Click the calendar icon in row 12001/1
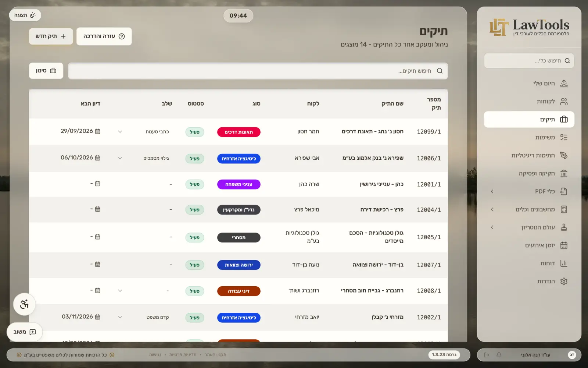Image resolution: width=588 pixels, height=368 pixels. click(97, 184)
